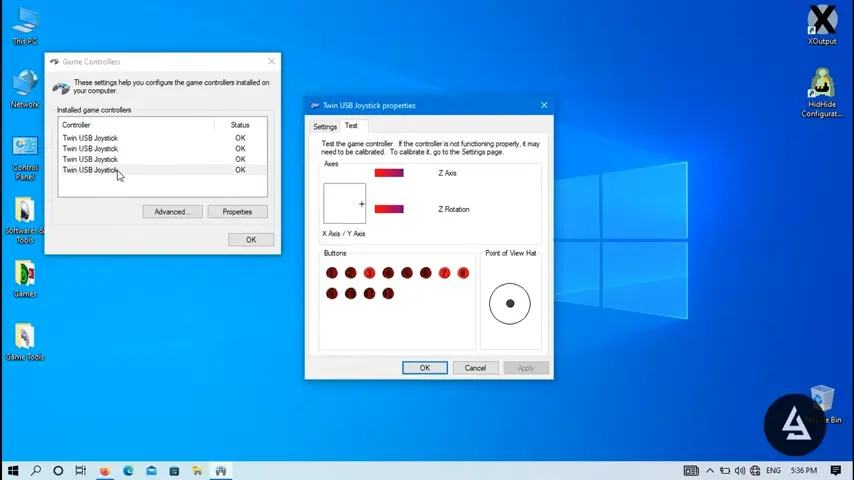The height and width of the screenshot is (480, 854).
Task: Launch Microsoft Edge from the taskbar
Action: (x=128, y=470)
